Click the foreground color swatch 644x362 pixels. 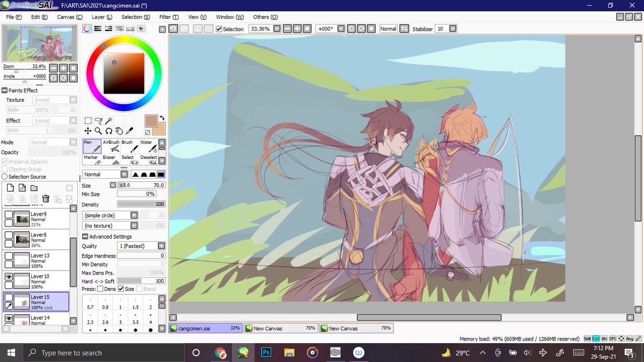(151, 121)
